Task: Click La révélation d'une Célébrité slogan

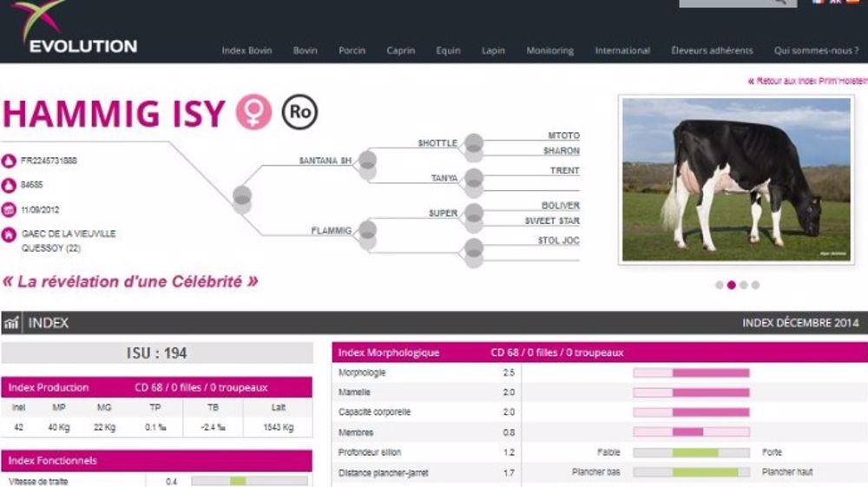Action: 130,281
